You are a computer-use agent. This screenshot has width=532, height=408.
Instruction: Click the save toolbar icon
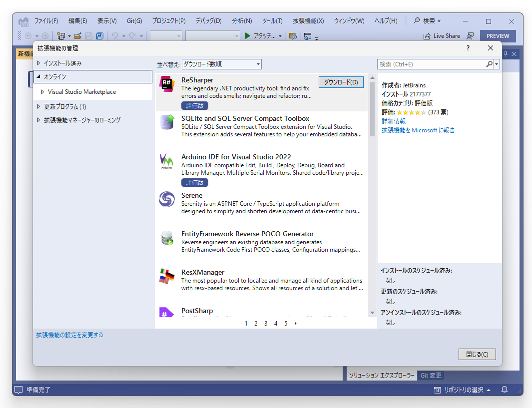89,36
